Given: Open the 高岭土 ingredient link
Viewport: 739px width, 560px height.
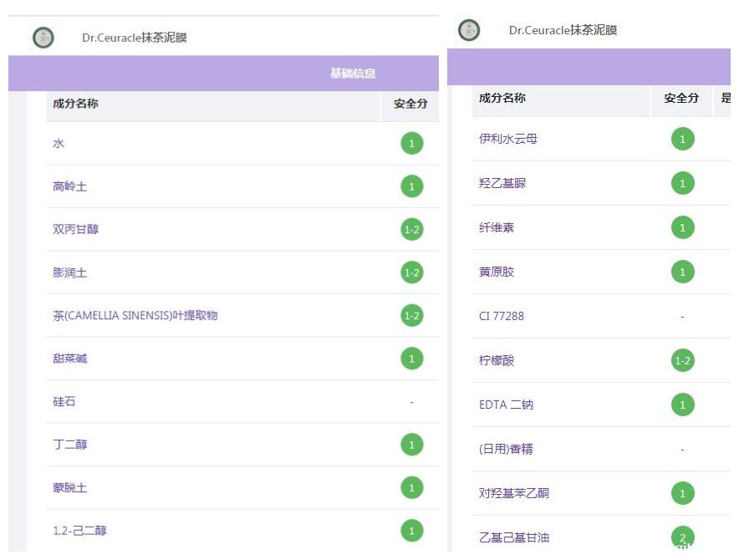Looking at the screenshot, I should tap(69, 186).
